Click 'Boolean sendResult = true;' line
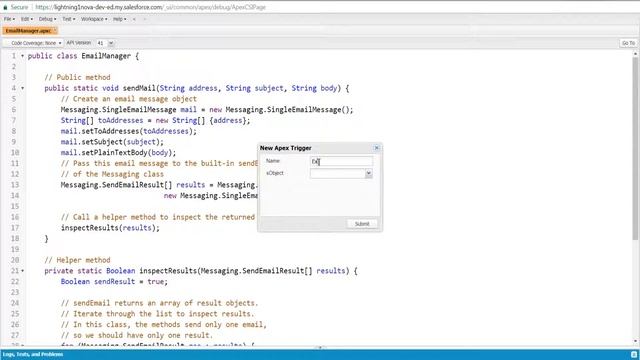Image resolution: width=640 pixels, height=360 pixels. pyautogui.click(x=114, y=282)
